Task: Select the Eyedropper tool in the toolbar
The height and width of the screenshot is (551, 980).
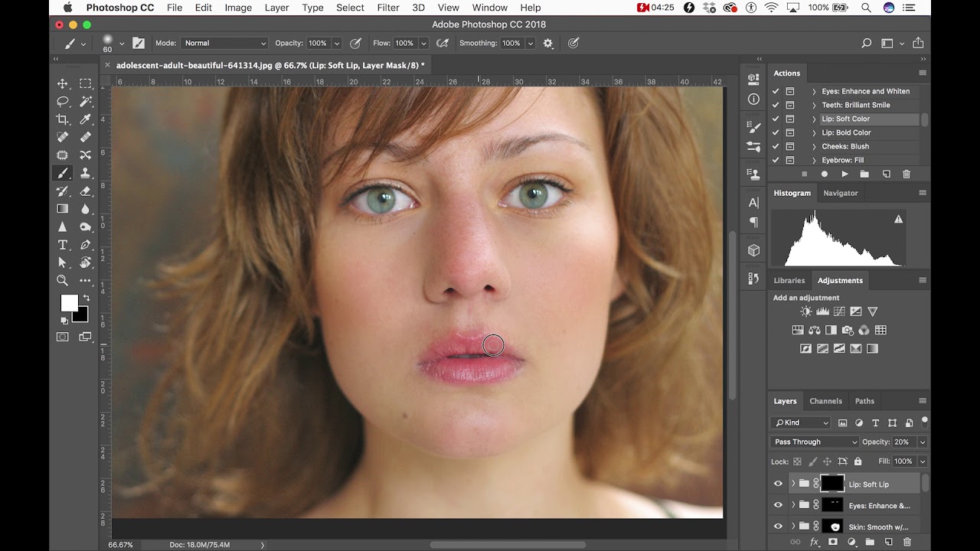Action: click(x=86, y=119)
